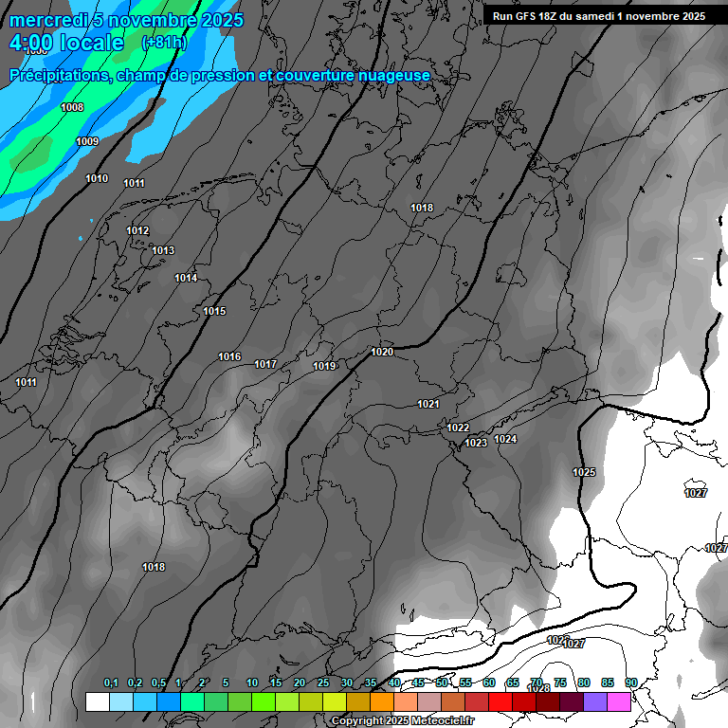
Task: Select the light blue swatch after 0,1
Action: [x=121, y=701]
